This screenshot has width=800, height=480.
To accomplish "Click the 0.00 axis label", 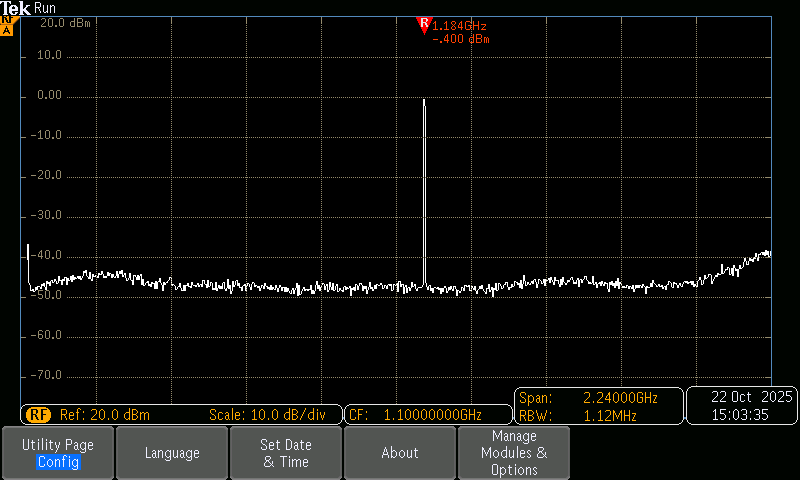I will (49, 95).
